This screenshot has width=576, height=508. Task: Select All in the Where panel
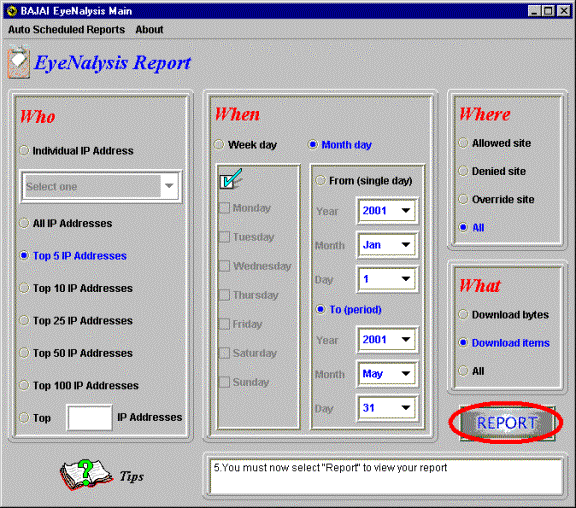tap(463, 227)
